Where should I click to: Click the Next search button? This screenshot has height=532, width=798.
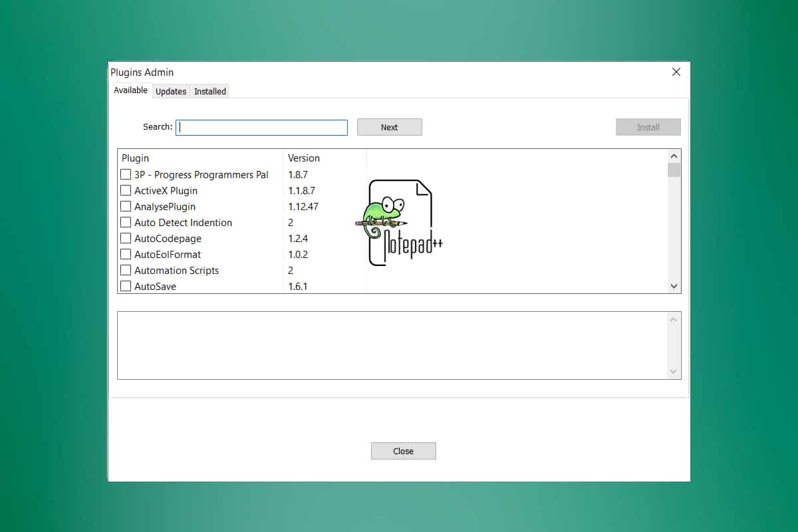coord(389,126)
